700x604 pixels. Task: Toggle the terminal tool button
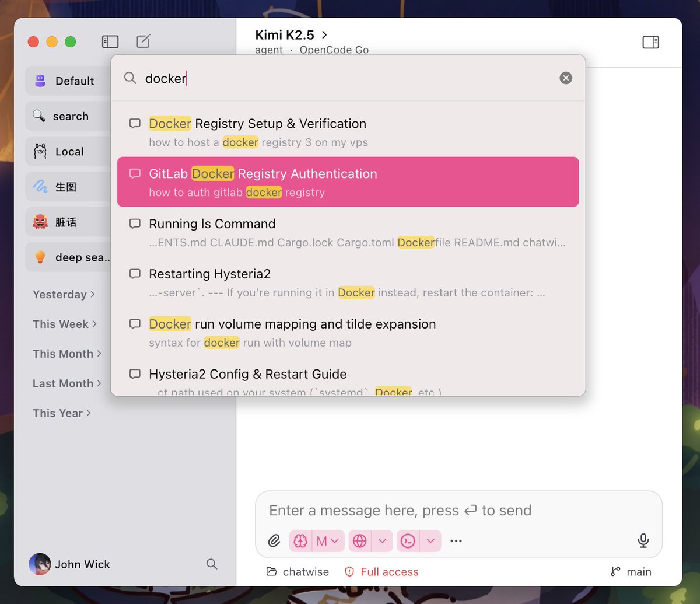[408, 541]
